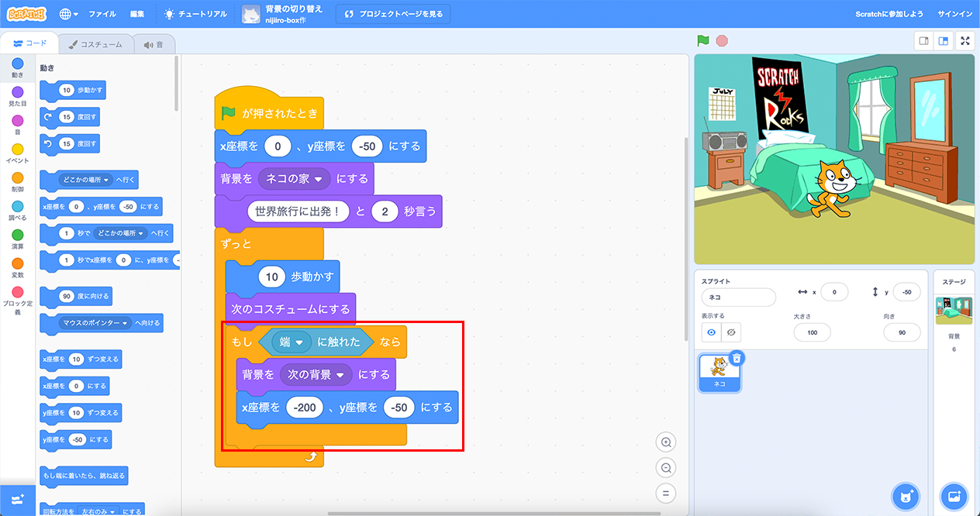
Task: Zoom out on the code workspace
Action: coord(665,468)
